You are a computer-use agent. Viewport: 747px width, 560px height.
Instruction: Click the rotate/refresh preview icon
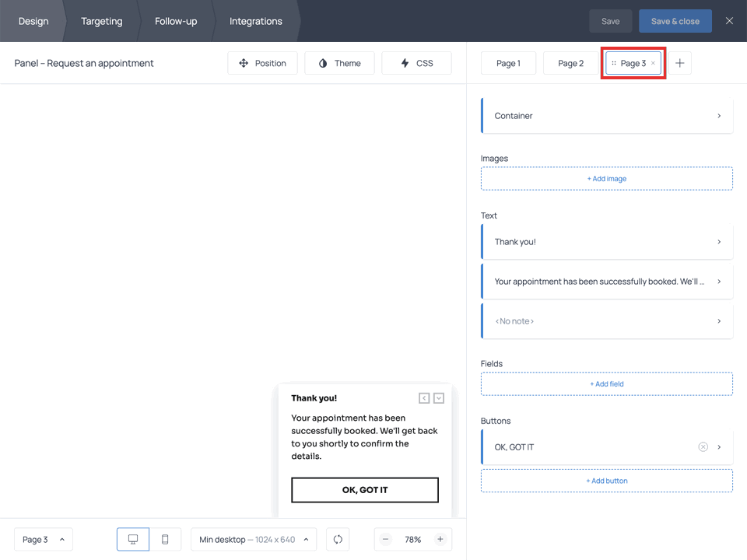tap(338, 539)
